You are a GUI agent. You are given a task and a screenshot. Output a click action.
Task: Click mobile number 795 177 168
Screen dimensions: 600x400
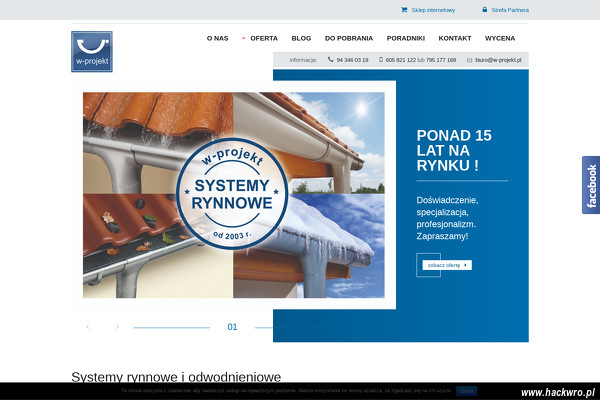(x=441, y=60)
